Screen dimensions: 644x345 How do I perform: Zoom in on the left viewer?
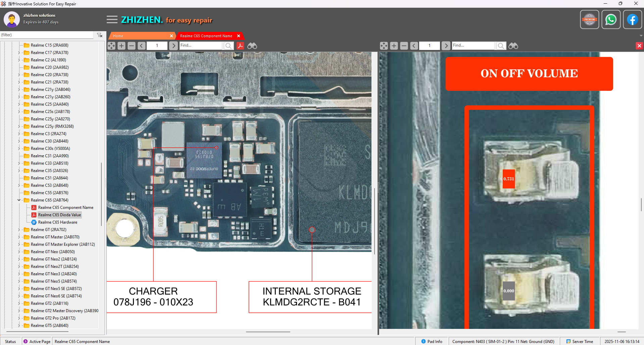point(121,46)
